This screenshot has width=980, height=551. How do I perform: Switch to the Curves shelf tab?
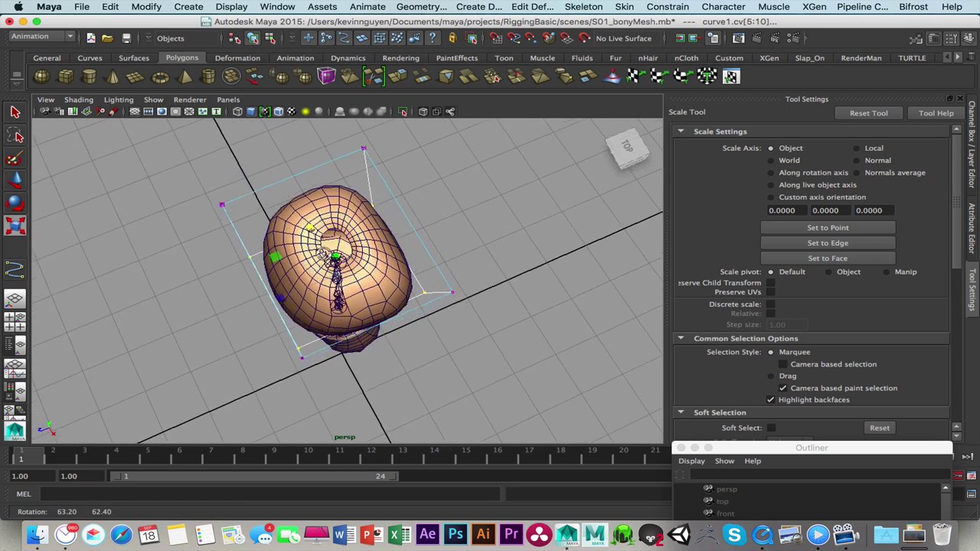tap(90, 58)
